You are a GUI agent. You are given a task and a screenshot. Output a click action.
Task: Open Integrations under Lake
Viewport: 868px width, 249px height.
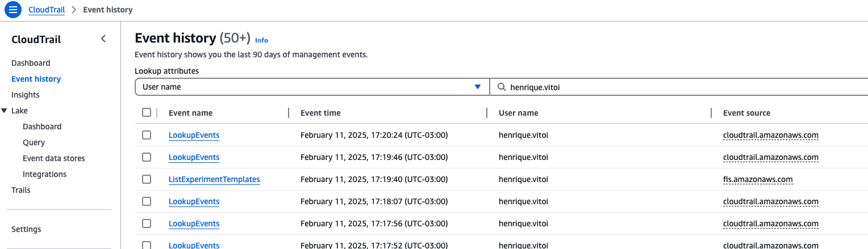pos(44,174)
